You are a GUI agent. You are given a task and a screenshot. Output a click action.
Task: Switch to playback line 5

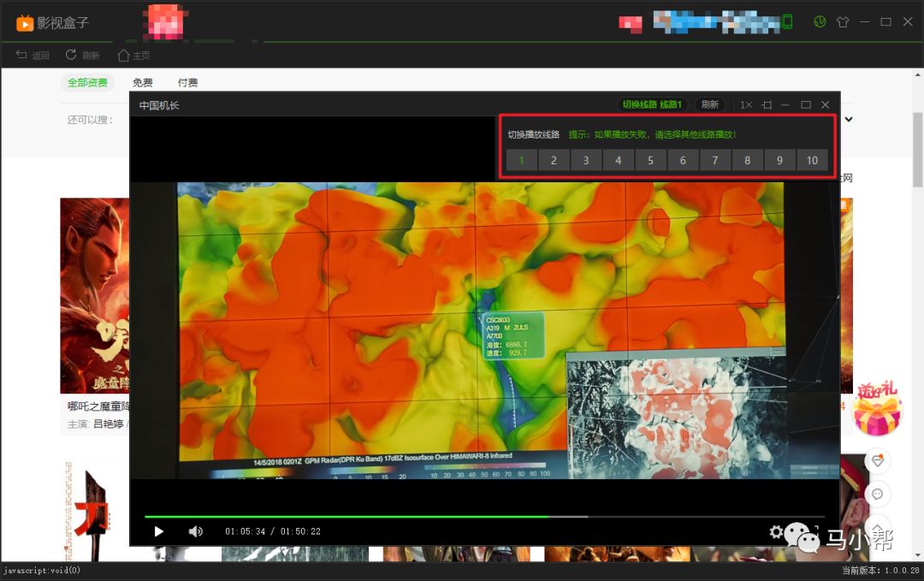tap(650, 160)
